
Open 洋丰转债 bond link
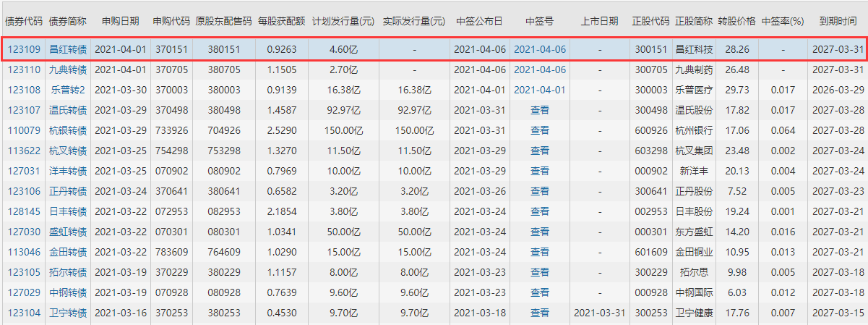point(68,172)
